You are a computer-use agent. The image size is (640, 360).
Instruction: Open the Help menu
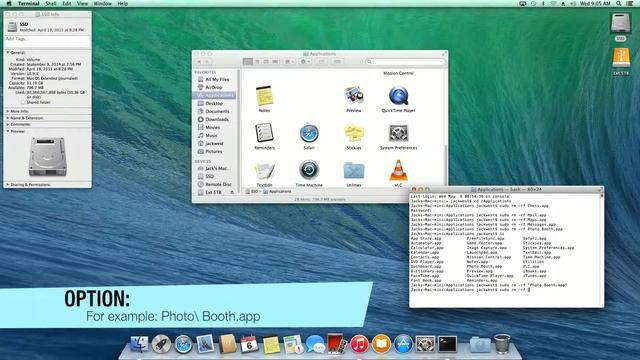pos(122,4)
